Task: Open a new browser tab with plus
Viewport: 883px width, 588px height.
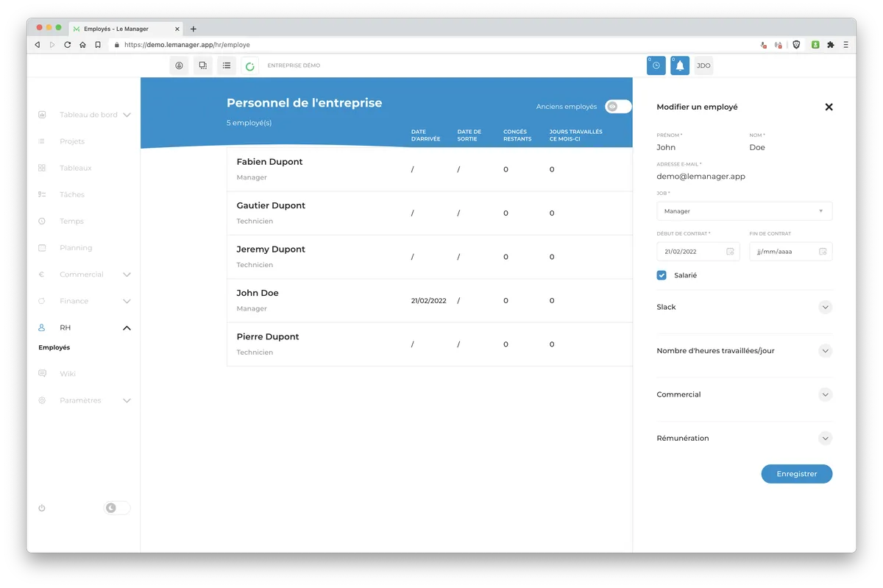Action: point(194,29)
